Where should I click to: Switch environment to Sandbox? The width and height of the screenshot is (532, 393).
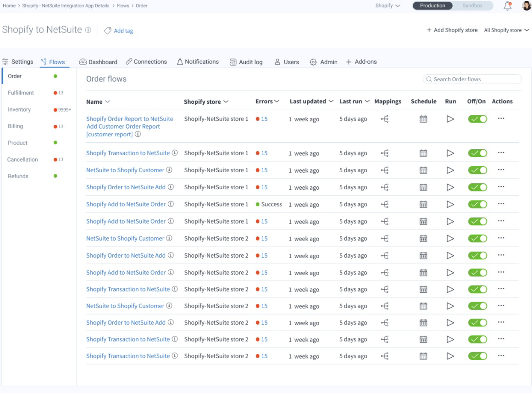(x=472, y=6)
